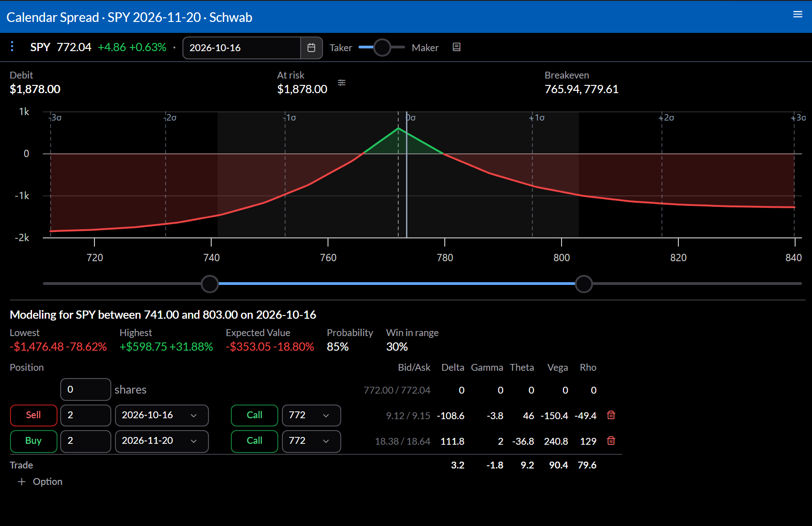The image size is (812, 526).
Task: Click the +1σ marker on the chart
Action: (x=537, y=118)
